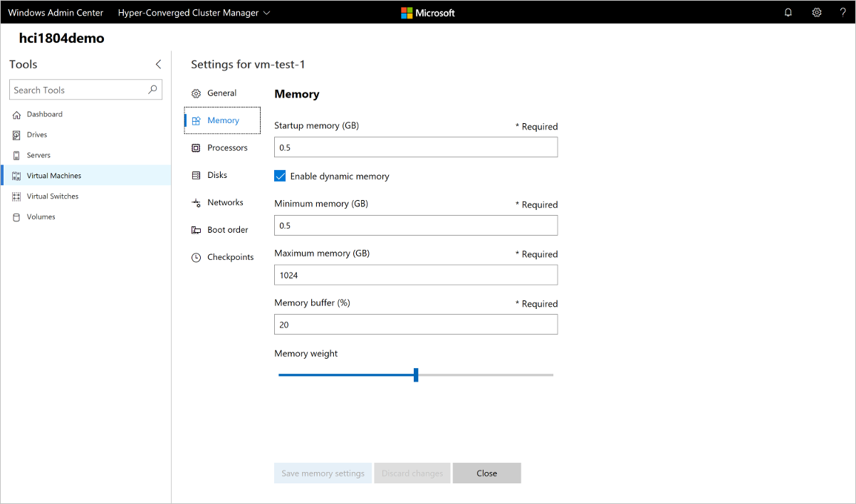Expand Hyper-Converged Cluster Manager dropdown
Image resolution: width=856 pixels, height=504 pixels.
coord(266,13)
